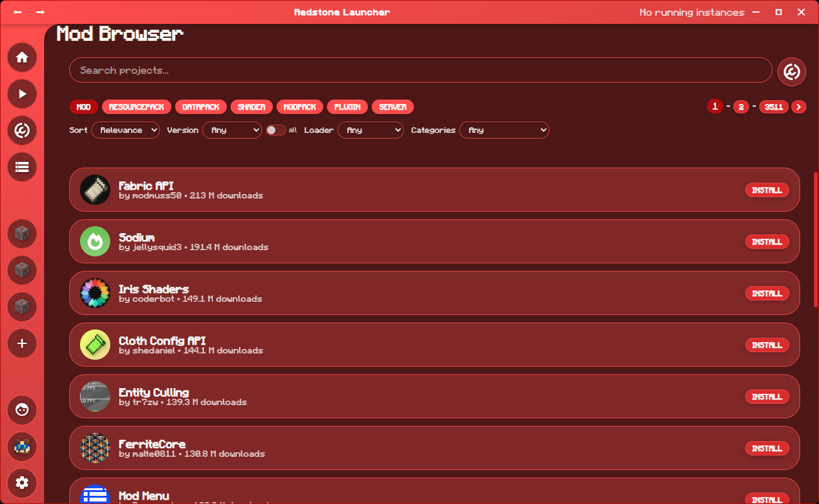Click the Iris Shaders rainbow icon
The height and width of the screenshot is (504, 819).
click(x=95, y=293)
